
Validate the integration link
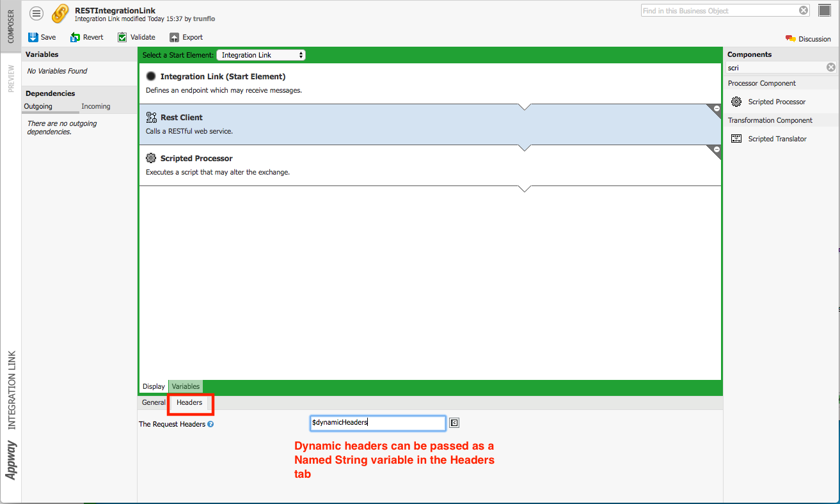(x=136, y=37)
